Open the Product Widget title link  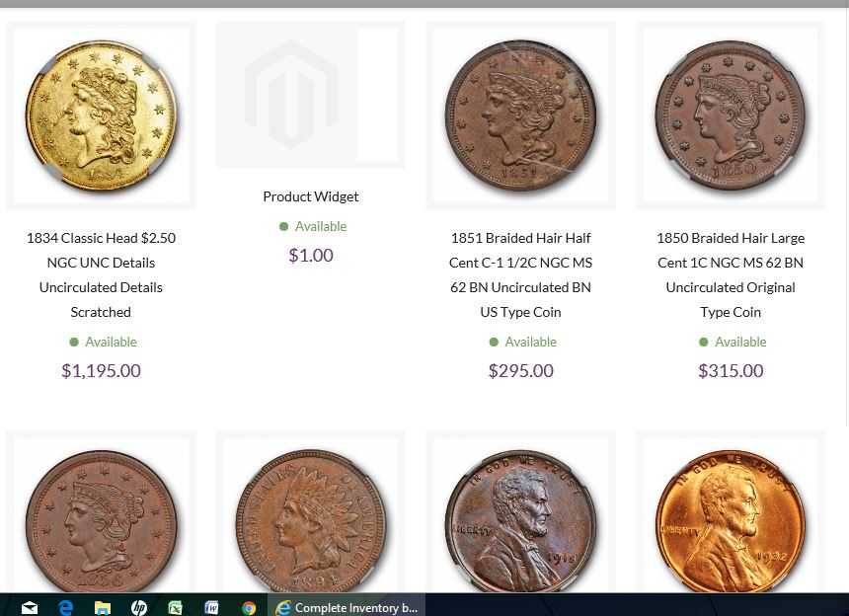pyautogui.click(x=310, y=196)
